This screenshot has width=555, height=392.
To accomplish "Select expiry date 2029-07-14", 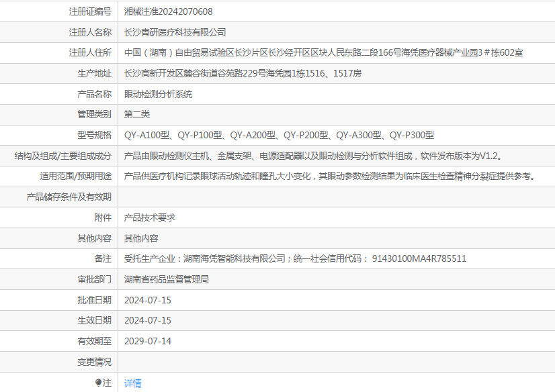I will pos(148,341).
